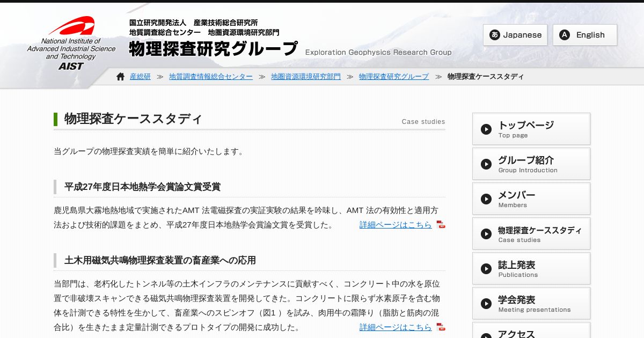Open 誌上発表 sidebar menu item
Viewport: 644px width, 338px height.
tap(531, 268)
